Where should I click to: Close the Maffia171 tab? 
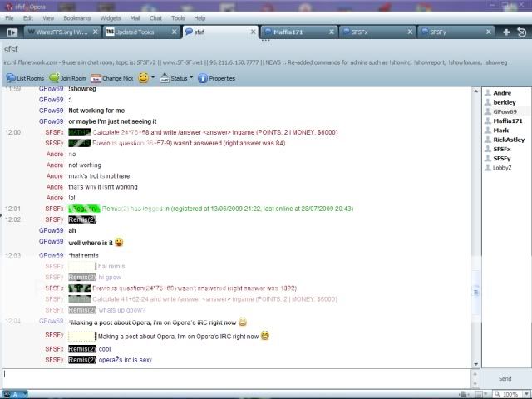(332, 32)
